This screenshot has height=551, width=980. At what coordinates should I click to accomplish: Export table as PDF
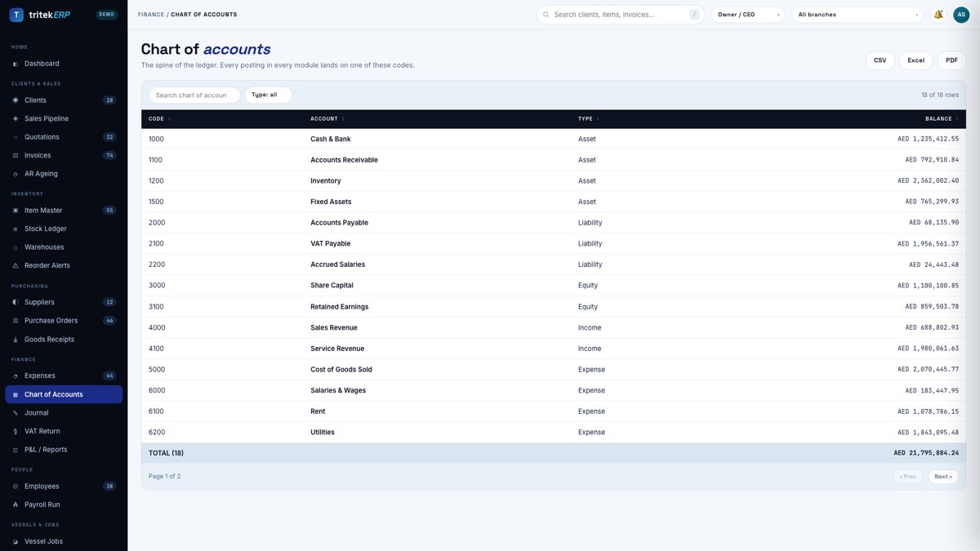(951, 60)
